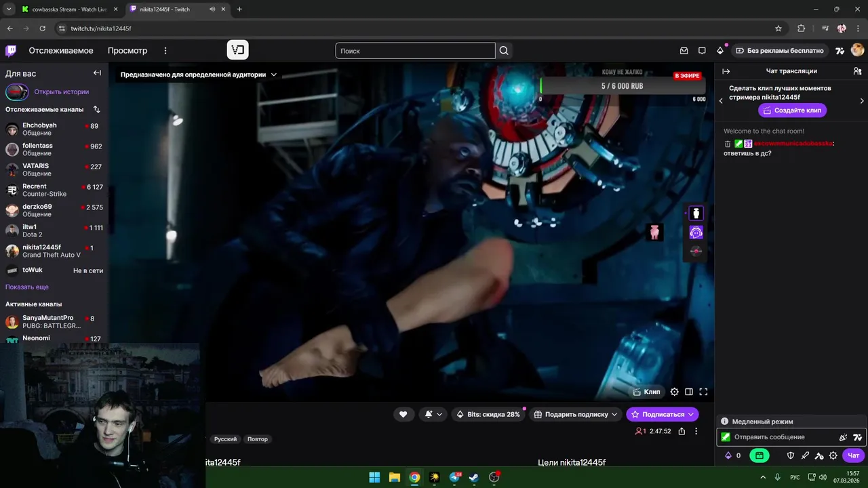
Task: Select the Повтор tag
Action: [258, 439]
